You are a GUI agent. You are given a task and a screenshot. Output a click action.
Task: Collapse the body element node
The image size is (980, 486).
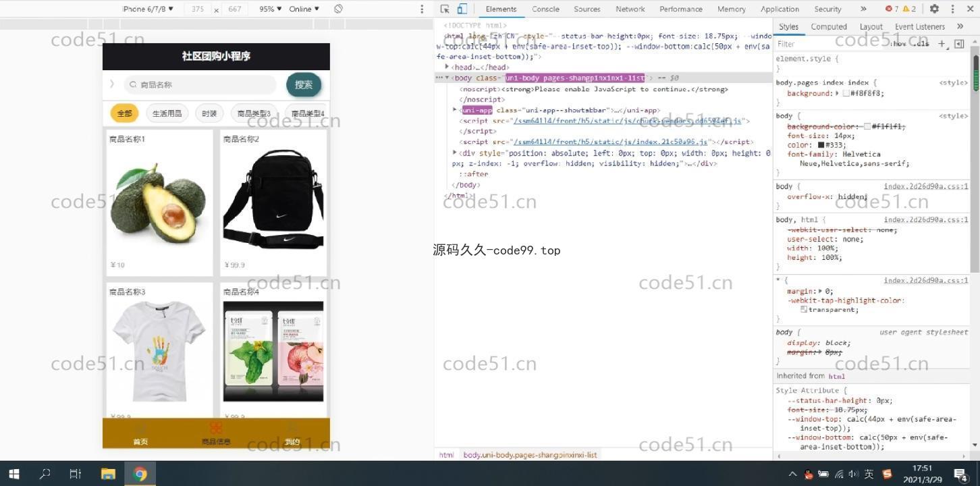(x=447, y=78)
